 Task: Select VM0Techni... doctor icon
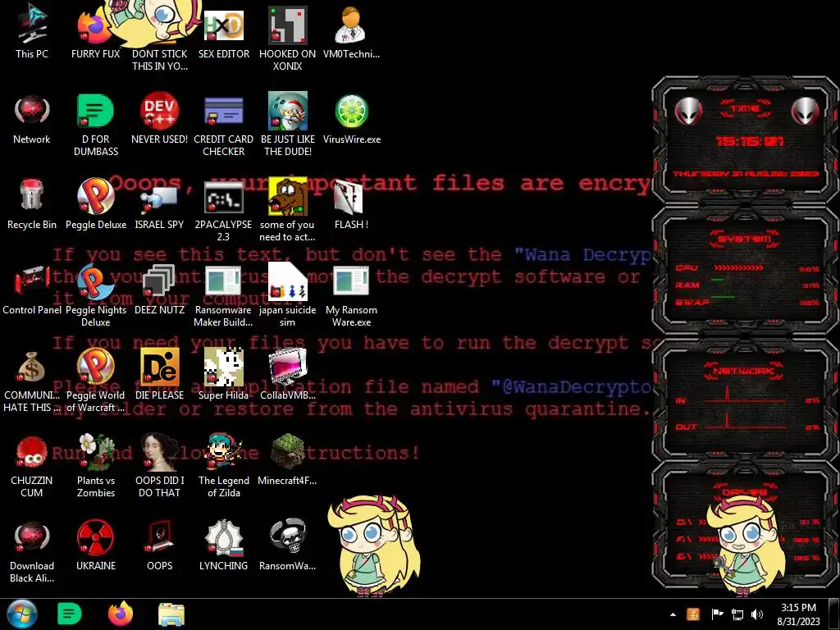[x=351, y=32]
